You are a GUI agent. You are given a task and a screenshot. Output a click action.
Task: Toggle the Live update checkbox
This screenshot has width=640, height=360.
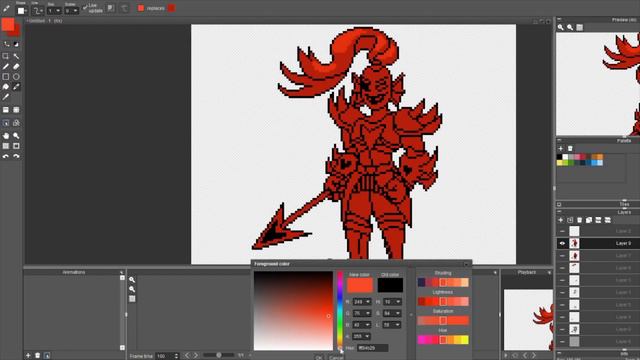85,8
